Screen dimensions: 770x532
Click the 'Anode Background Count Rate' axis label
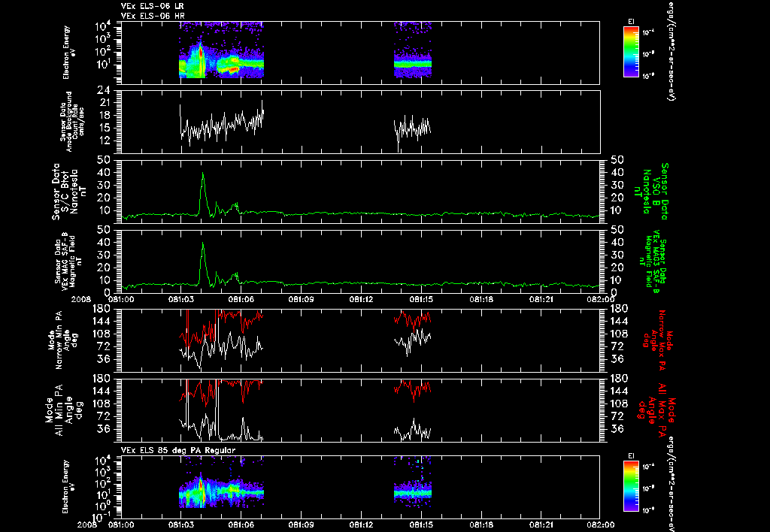(73, 122)
